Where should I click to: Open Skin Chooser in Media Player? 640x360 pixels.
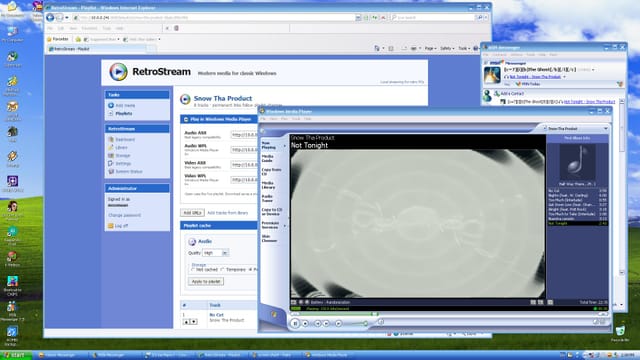pyautogui.click(x=269, y=239)
